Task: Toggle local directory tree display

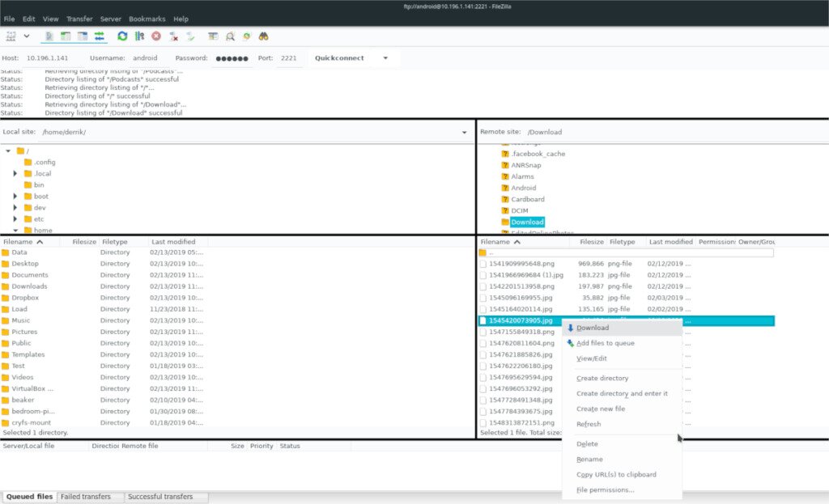Action: [x=66, y=36]
